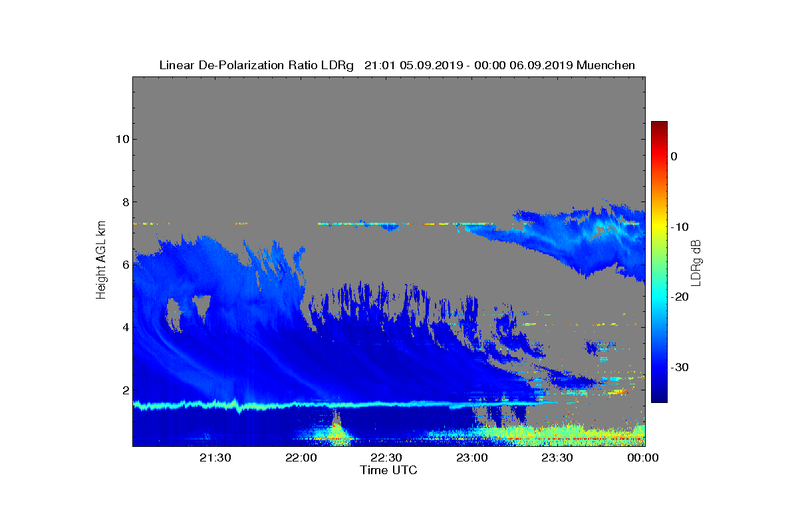
Task: Click the '0' colorbar tick label
Action: pyautogui.click(x=674, y=156)
